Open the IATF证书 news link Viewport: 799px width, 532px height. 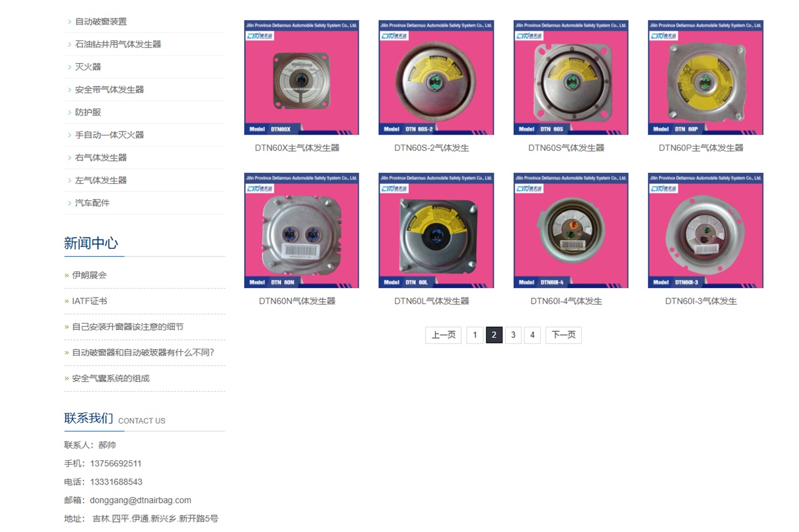pyautogui.click(x=89, y=301)
